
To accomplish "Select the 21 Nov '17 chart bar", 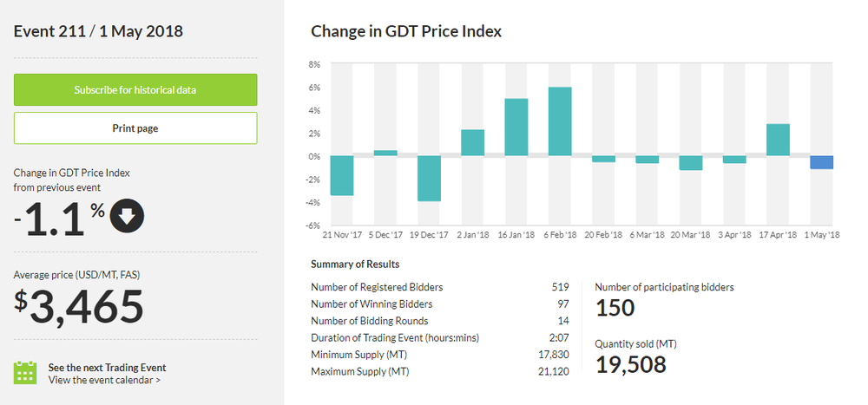I will (x=342, y=175).
